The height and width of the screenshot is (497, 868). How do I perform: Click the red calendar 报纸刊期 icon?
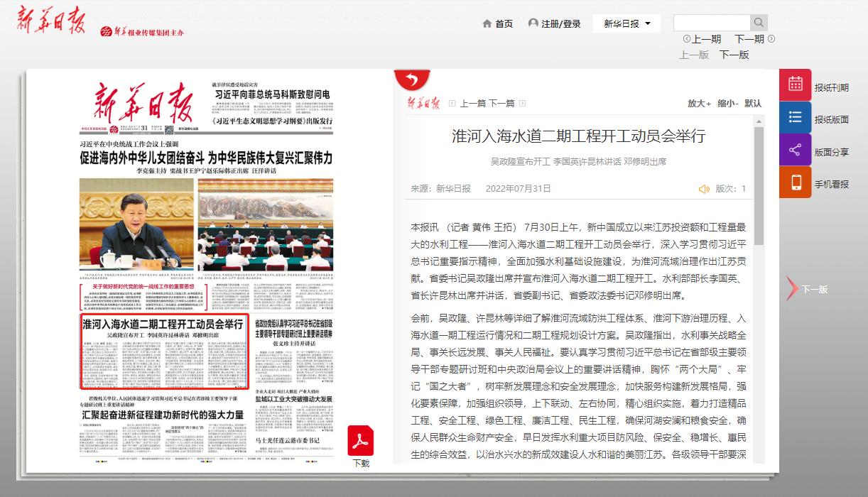click(x=796, y=86)
